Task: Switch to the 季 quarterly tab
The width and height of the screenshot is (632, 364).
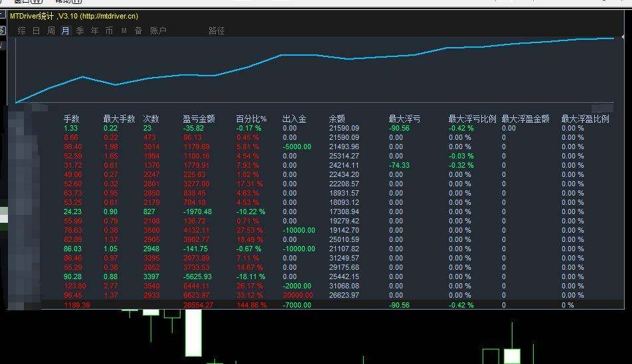Action: [80, 30]
